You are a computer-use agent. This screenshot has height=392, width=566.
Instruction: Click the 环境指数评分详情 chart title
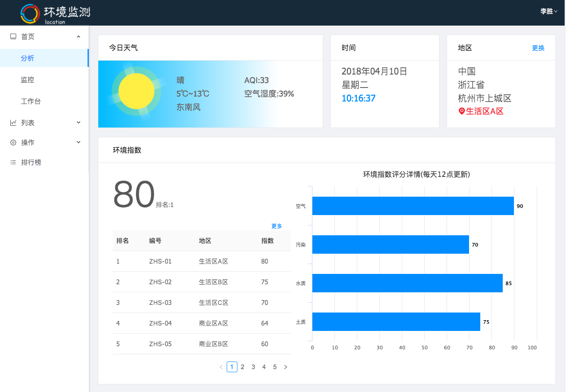click(x=417, y=174)
